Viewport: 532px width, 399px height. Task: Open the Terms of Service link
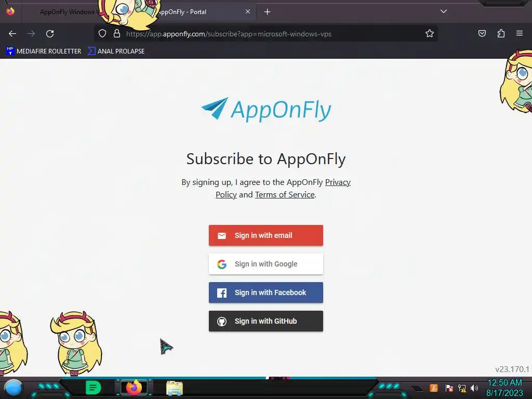pyautogui.click(x=285, y=194)
